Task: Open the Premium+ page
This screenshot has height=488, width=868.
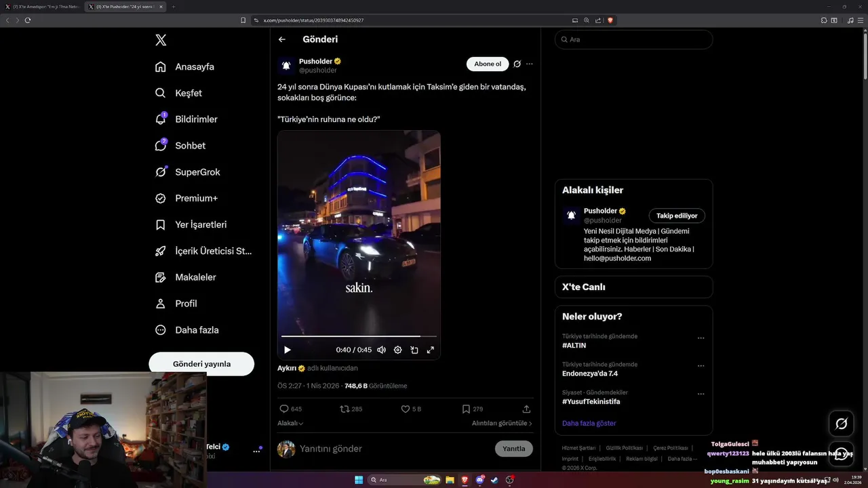Action: pyautogui.click(x=186, y=199)
